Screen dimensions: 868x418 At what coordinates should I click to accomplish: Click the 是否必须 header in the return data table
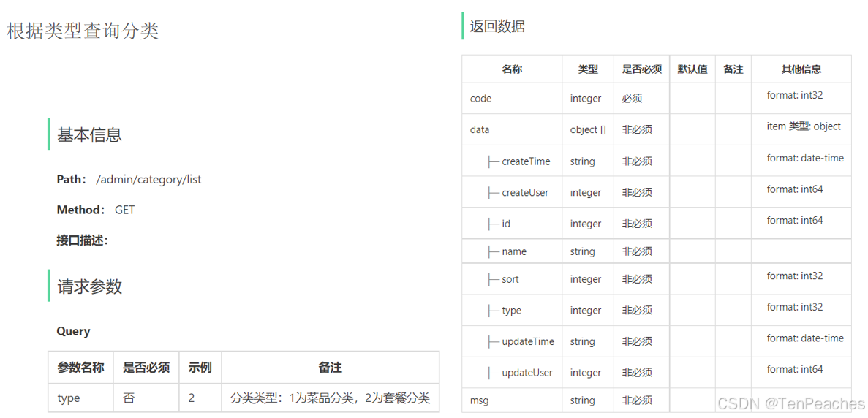641,69
